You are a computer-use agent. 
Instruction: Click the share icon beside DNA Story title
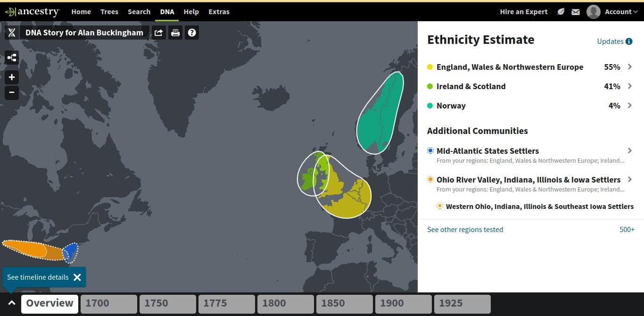coord(159,33)
